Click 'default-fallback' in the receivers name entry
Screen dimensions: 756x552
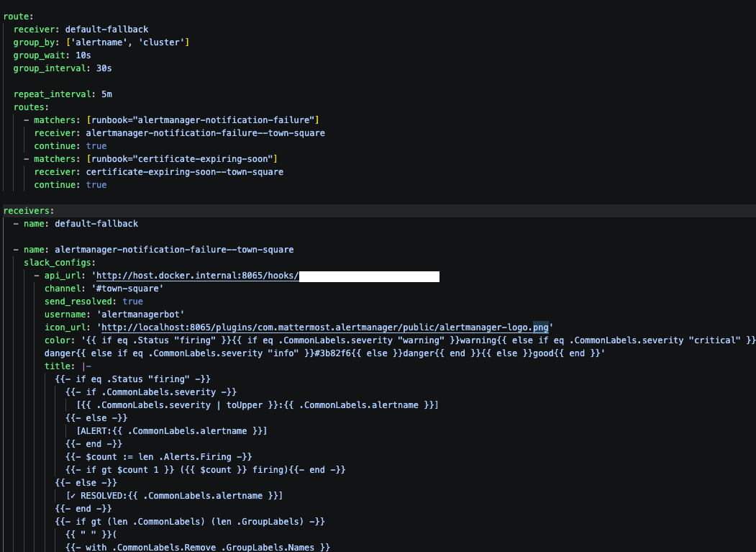tap(96, 224)
